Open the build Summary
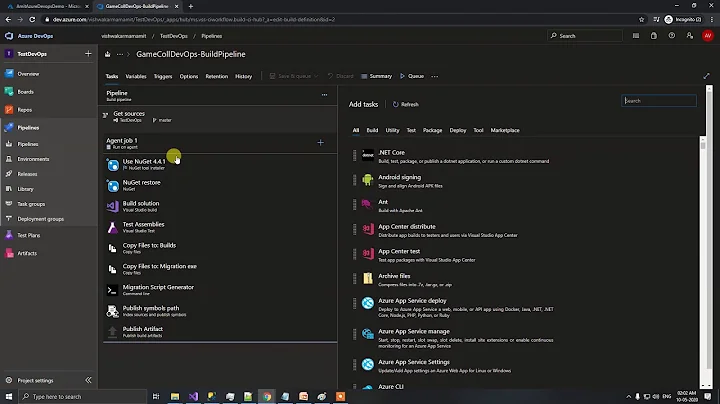Screen dimensions: 720x404 tap(377, 76)
